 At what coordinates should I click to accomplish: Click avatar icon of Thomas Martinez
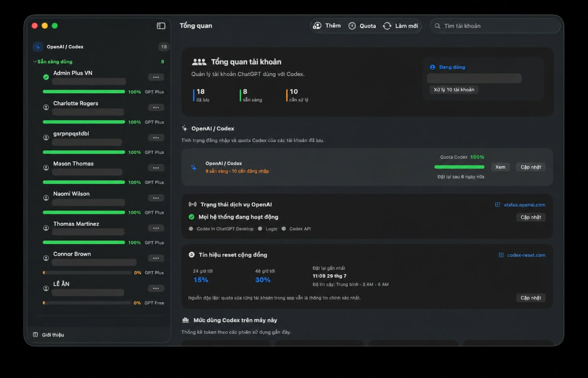[x=46, y=228]
